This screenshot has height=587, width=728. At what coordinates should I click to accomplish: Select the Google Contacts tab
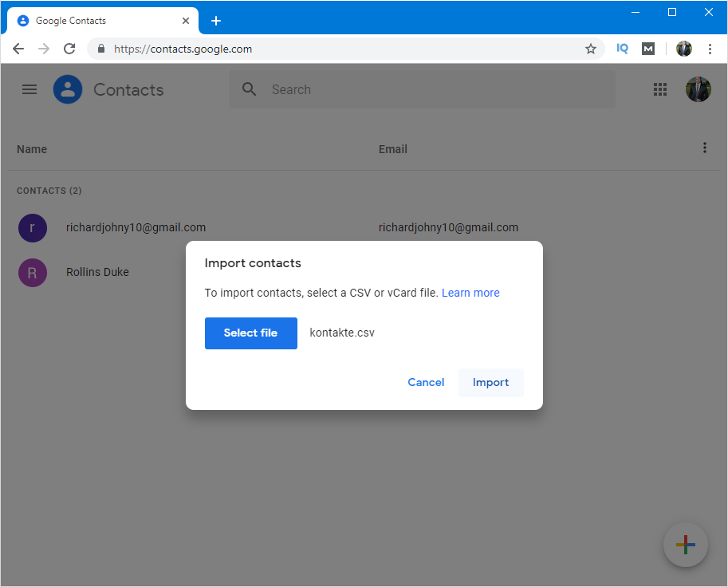tap(103, 21)
